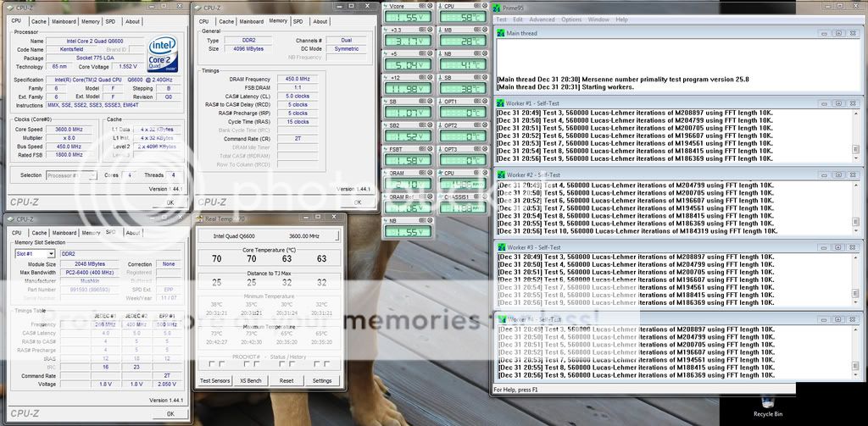The height and width of the screenshot is (426, 868).
Task: Close the CHASSIS1 fan gadget
Action: [x=485, y=196]
